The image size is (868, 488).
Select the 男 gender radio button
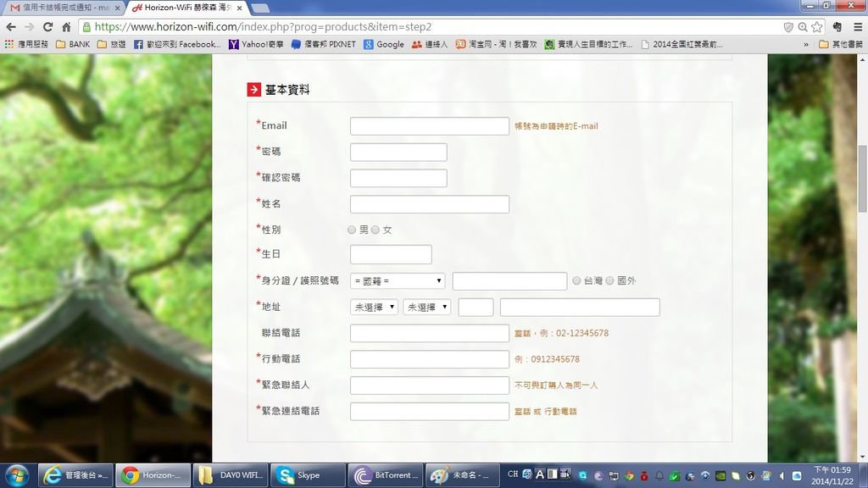tap(352, 230)
